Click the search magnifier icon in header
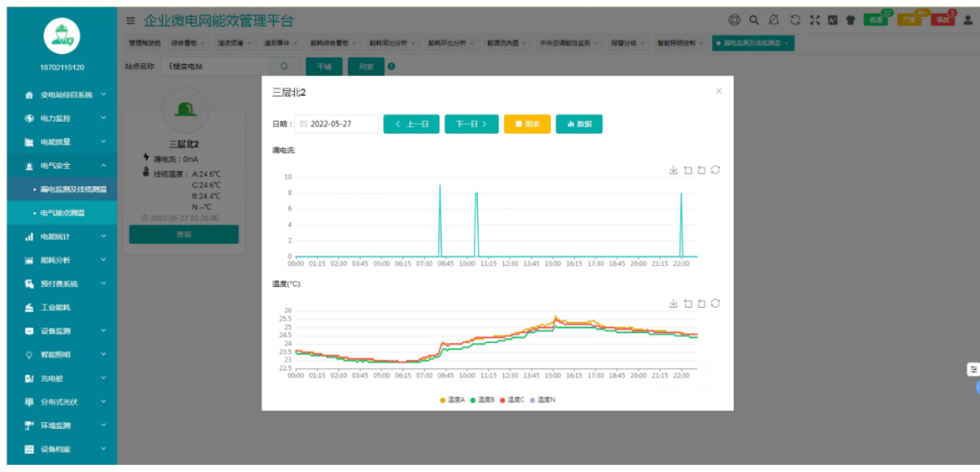 [754, 21]
